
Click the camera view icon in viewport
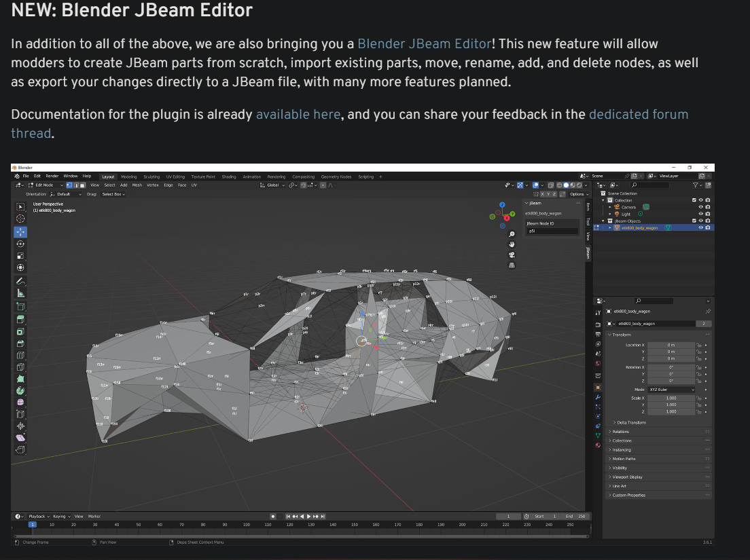coord(512,255)
